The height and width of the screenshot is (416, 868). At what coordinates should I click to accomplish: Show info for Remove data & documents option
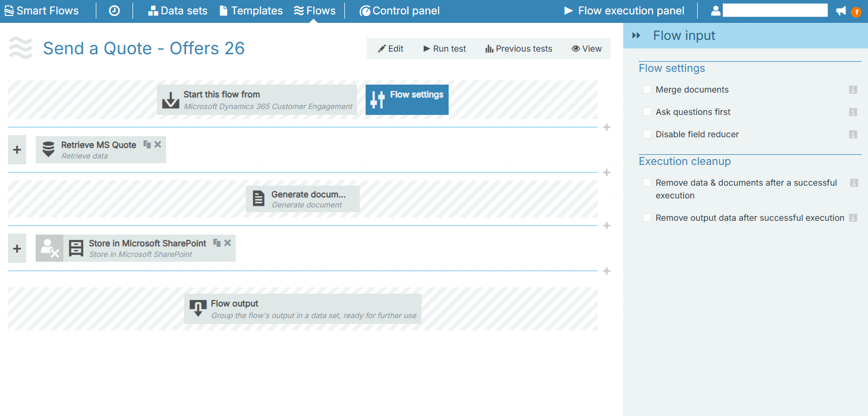(x=854, y=183)
